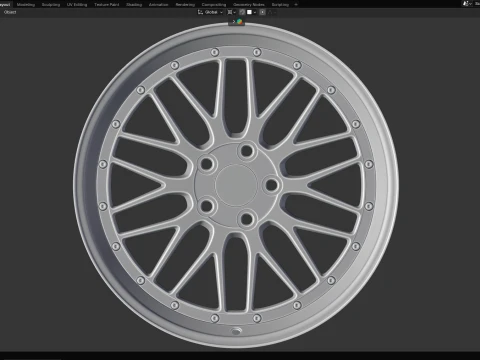Image resolution: width=480 pixels, height=360 pixels.
Task: Open the Object menu in viewport header
Action: 10,12
